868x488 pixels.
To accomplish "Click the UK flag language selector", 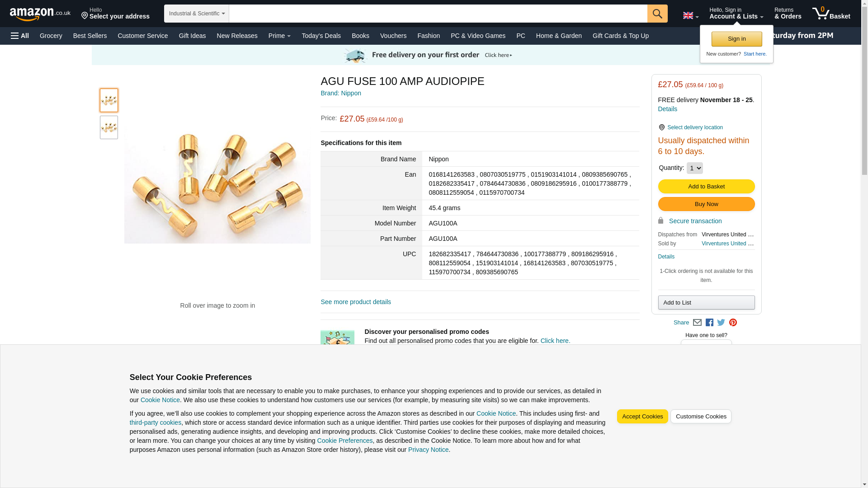I will 690,16.
